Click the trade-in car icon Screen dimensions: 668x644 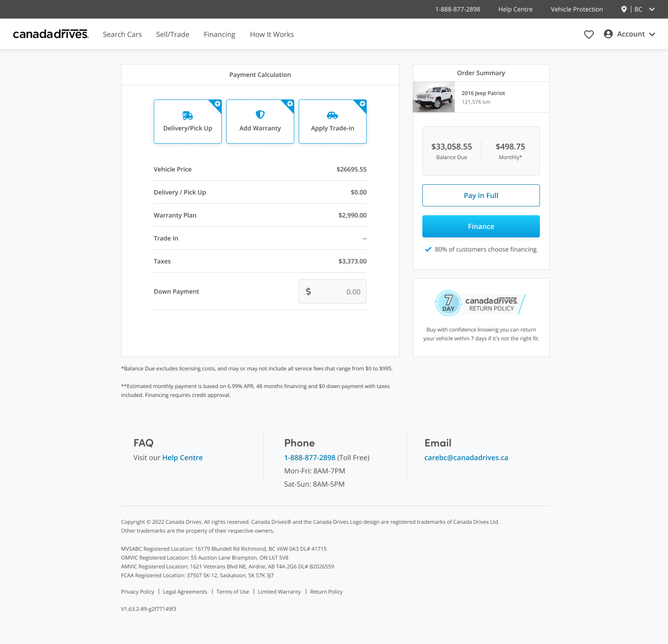(332, 116)
